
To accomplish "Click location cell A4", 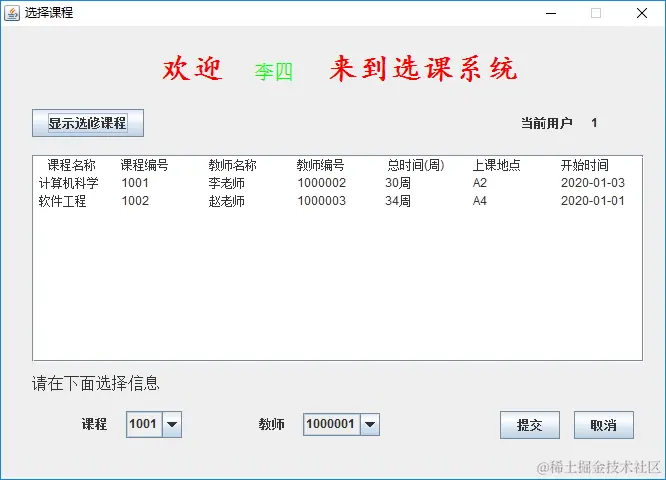I will (480, 201).
